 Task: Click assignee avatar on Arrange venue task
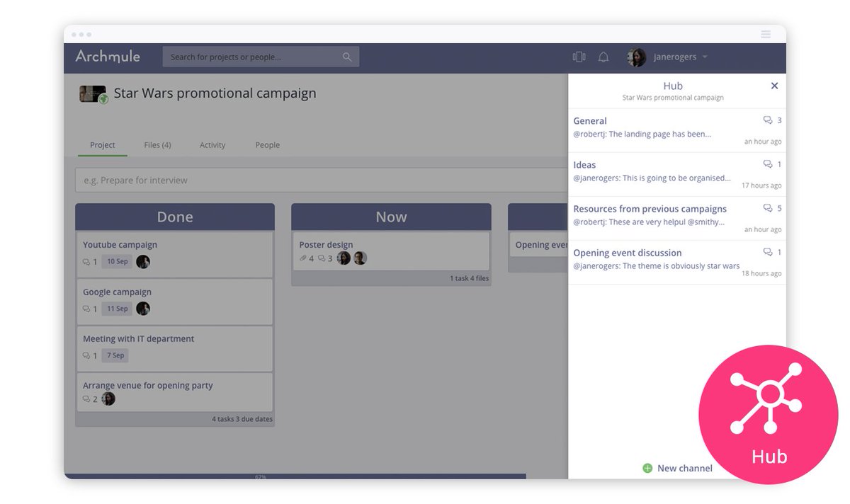click(108, 399)
